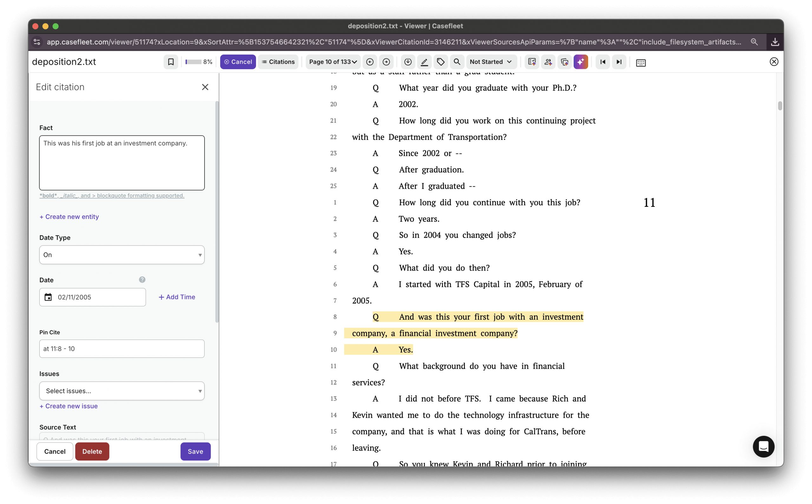812x504 pixels.
Task: Click the browser address bar URL
Action: point(394,42)
